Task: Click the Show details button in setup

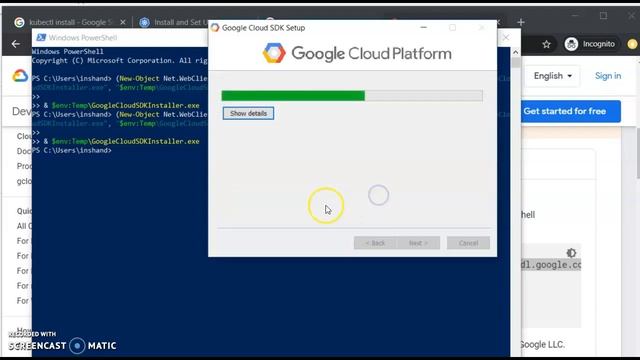Action: coord(248,113)
